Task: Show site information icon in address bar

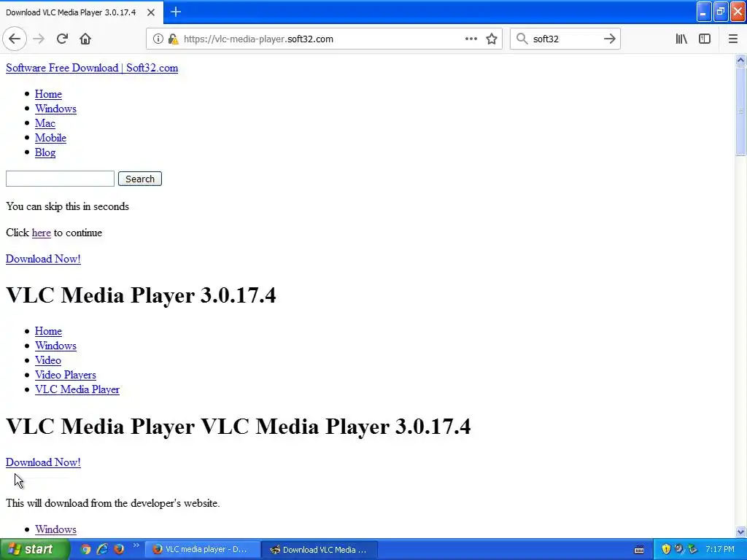Action: click(x=158, y=39)
